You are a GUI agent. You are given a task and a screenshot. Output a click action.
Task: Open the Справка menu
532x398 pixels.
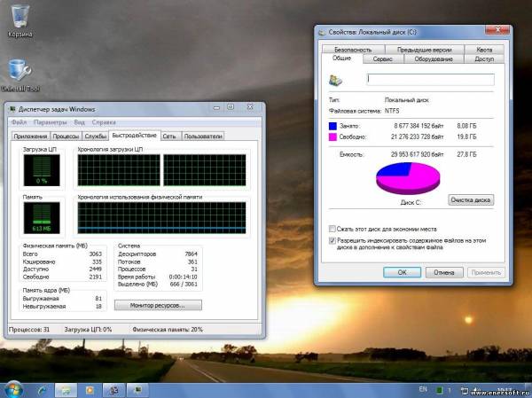[104, 122]
